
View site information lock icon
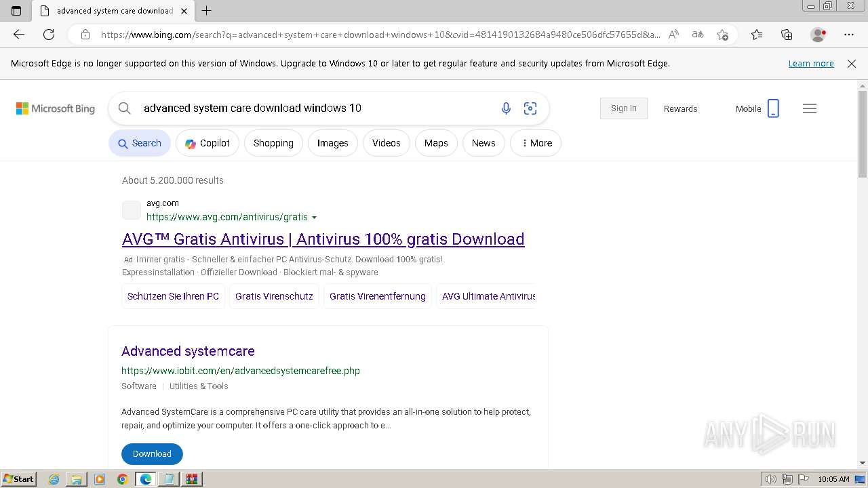[85, 35]
